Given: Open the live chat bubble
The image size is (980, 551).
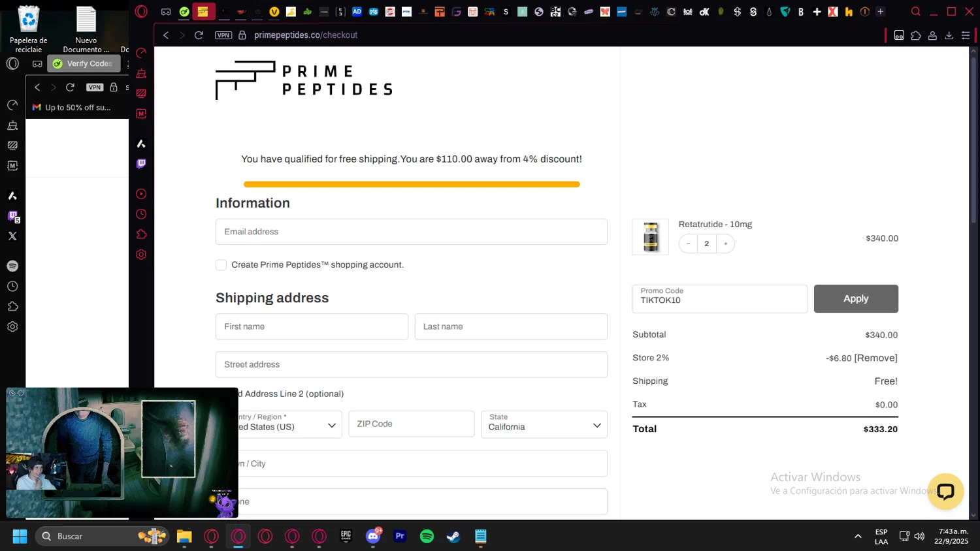Looking at the screenshot, I should click(945, 492).
